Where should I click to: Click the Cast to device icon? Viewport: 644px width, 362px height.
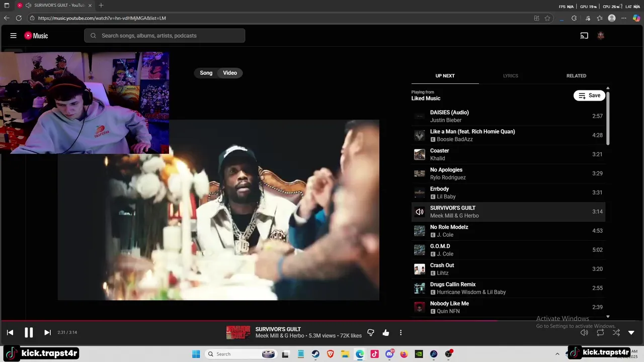coord(584,36)
